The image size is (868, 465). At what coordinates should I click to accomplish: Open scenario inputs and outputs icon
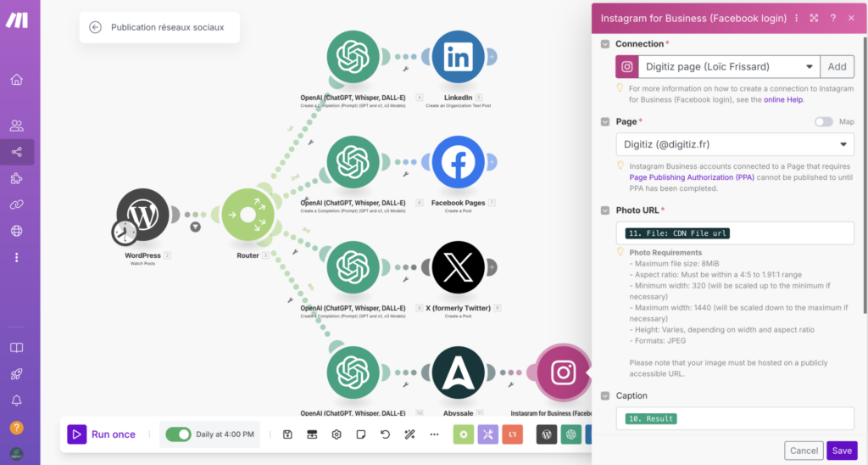pos(312,434)
